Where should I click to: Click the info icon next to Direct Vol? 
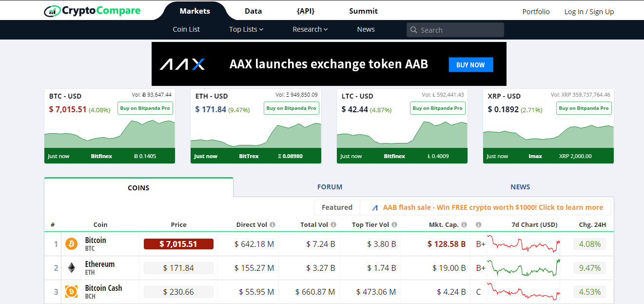pyautogui.click(x=273, y=225)
